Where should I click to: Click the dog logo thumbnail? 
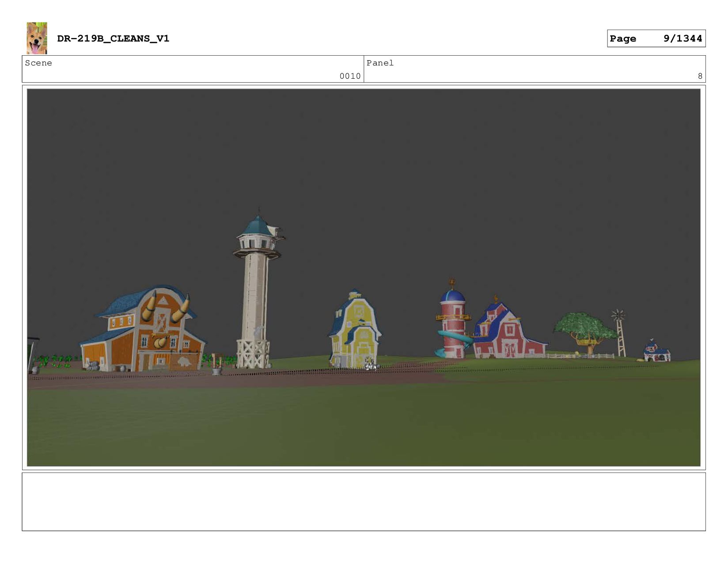tap(37, 38)
